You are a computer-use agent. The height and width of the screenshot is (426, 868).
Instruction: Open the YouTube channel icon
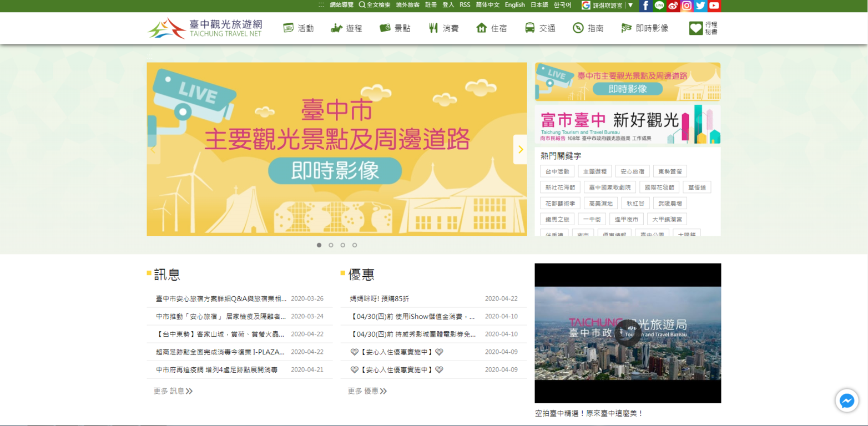(x=714, y=6)
